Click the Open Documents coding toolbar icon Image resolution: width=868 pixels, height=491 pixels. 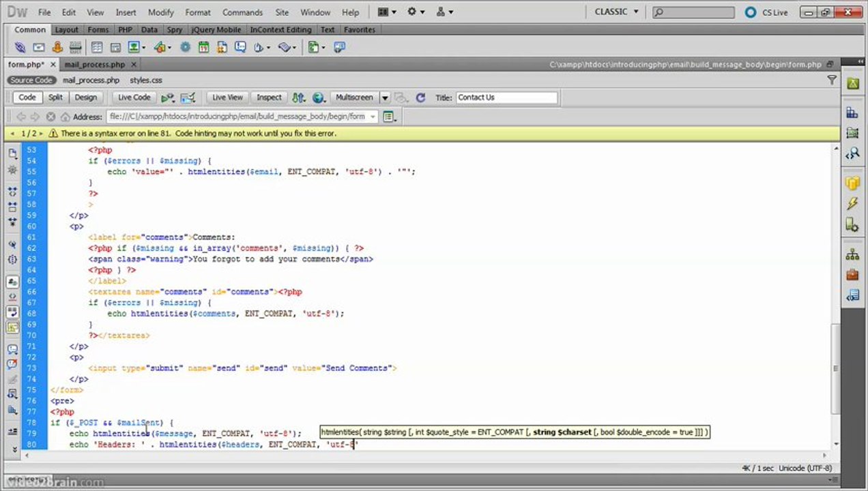click(12, 153)
